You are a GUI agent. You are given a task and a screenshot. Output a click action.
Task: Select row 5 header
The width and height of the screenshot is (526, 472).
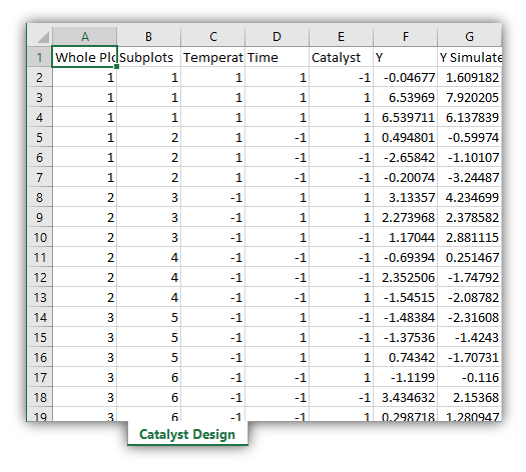(x=40, y=138)
